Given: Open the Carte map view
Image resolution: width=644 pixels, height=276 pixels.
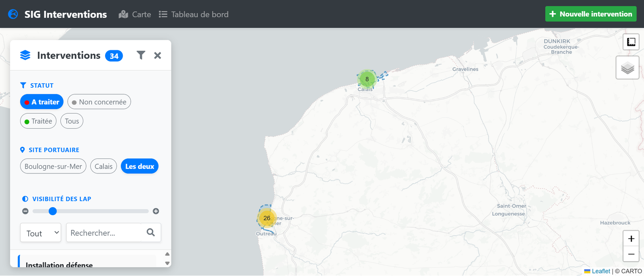Looking at the screenshot, I should 135,14.
